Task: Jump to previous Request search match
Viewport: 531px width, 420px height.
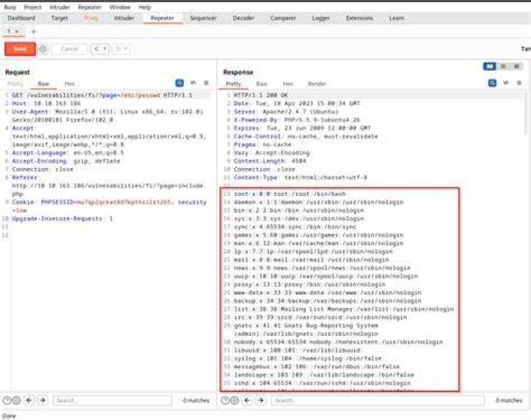Action: (x=29, y=401)
